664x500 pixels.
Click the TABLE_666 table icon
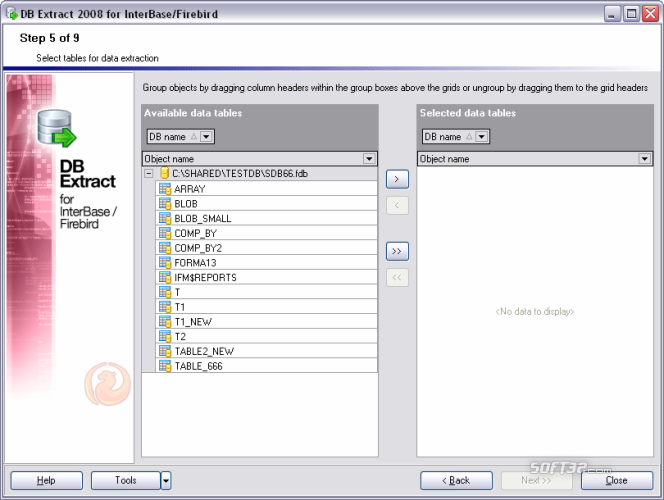165,366
